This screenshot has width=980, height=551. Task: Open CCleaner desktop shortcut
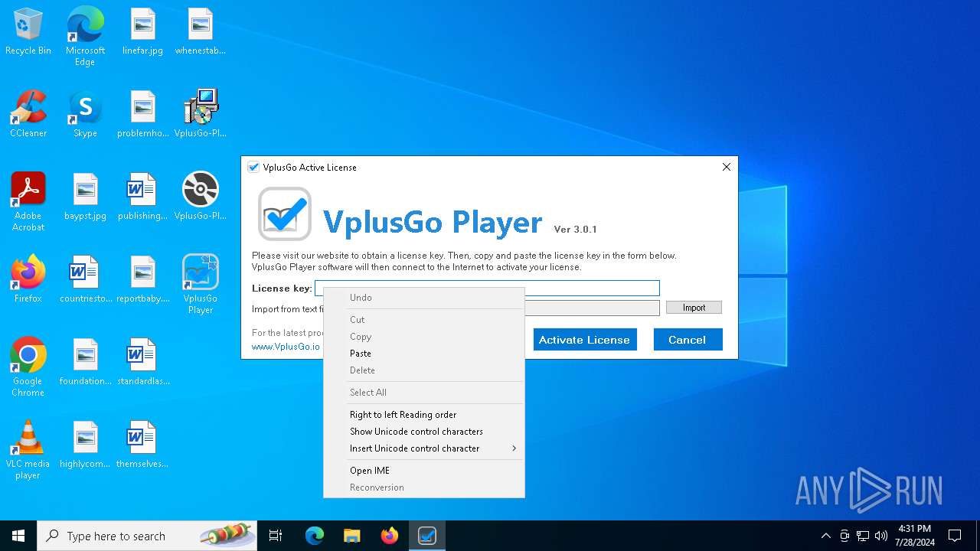point(28,115)
